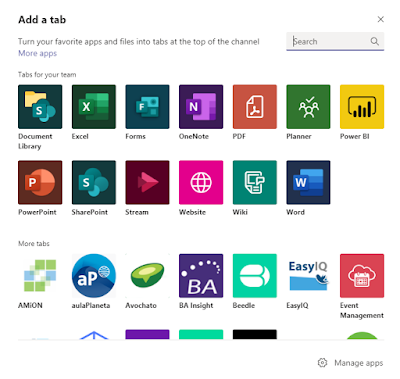
Task: Click the 'Add a tab' title
Action: tap(42, 20)
